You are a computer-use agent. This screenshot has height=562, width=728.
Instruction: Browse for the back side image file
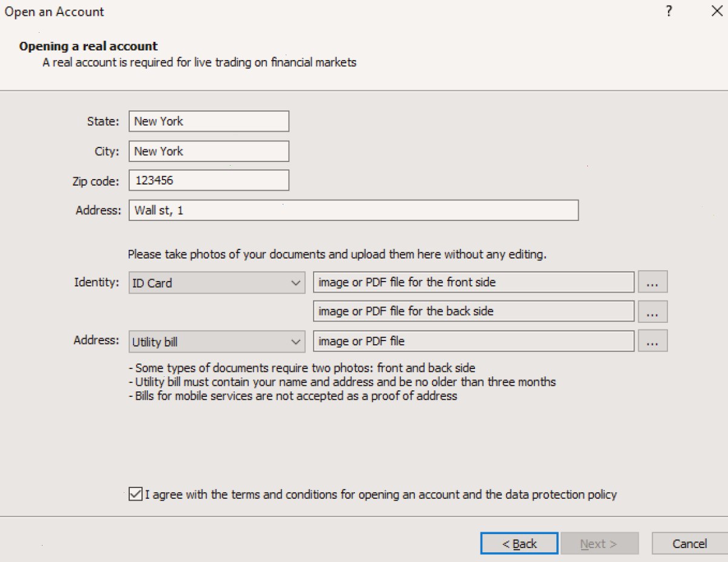[653, 312]
